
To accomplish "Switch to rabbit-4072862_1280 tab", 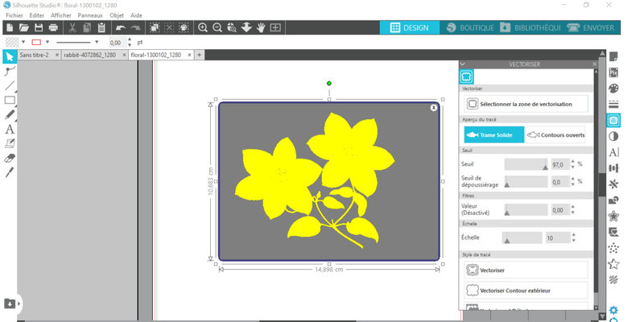I will tap(89, 55).
